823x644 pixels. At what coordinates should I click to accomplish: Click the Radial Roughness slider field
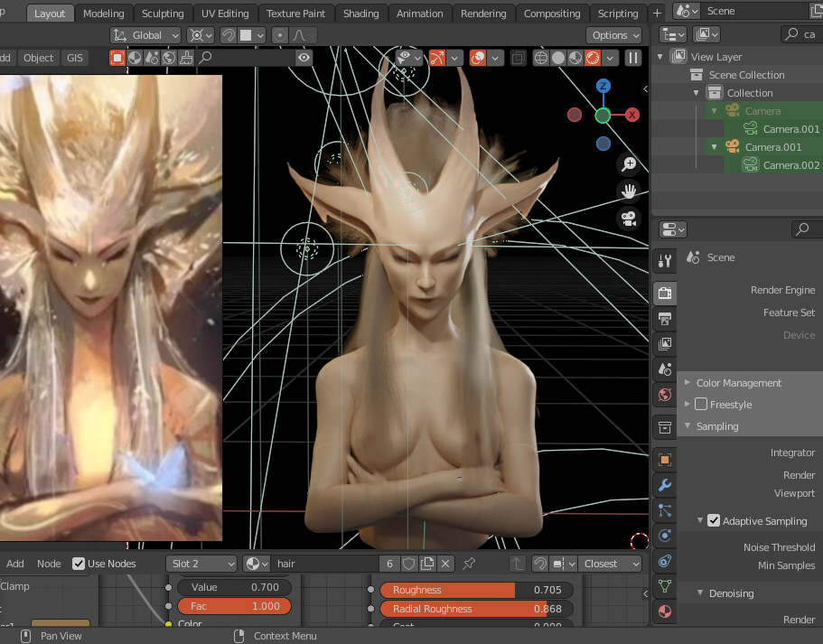point(476,609)
